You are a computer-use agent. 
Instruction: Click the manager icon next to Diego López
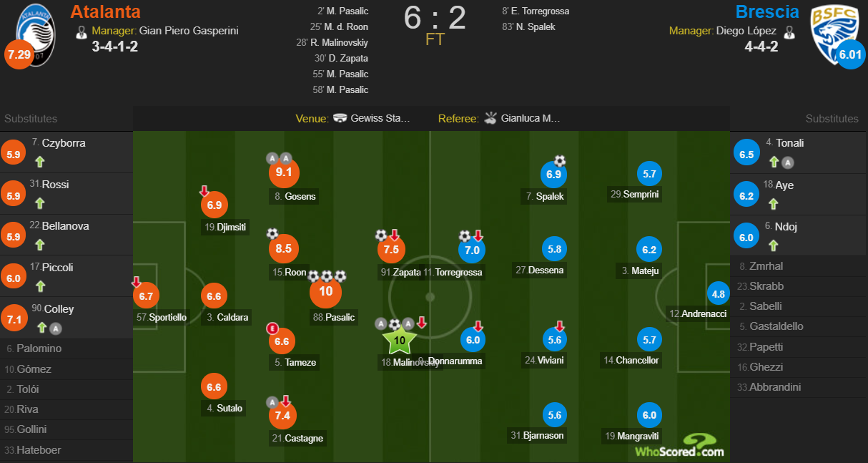point(789,31)
